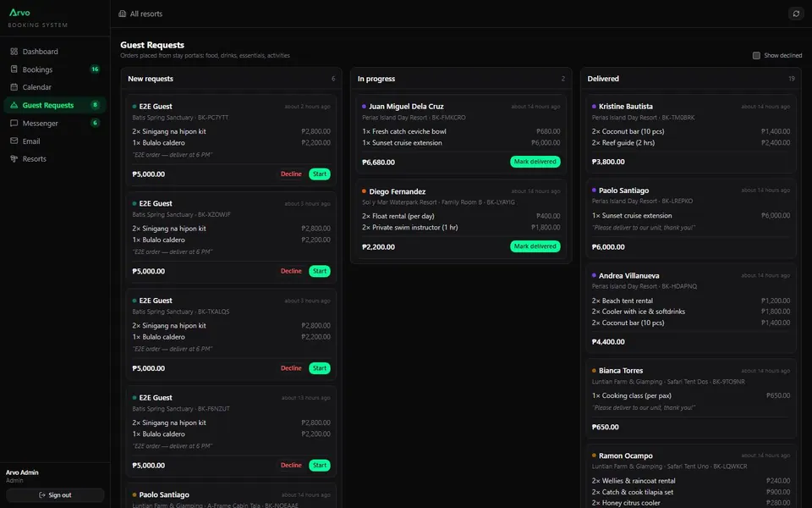
Task: Open Dashboard from the sidebar
Action: pos(55,52)
